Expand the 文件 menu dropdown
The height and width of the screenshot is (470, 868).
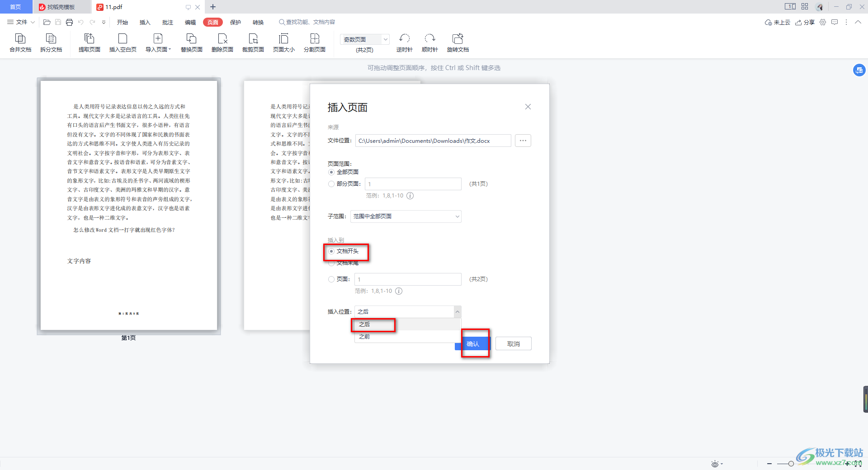point(21,22)
